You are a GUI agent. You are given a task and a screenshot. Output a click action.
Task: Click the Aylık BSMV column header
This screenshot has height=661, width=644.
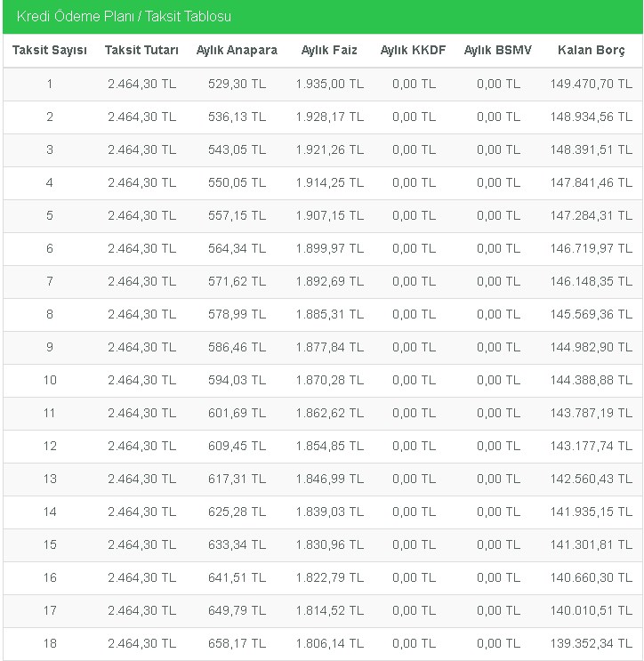click(498, 50)
